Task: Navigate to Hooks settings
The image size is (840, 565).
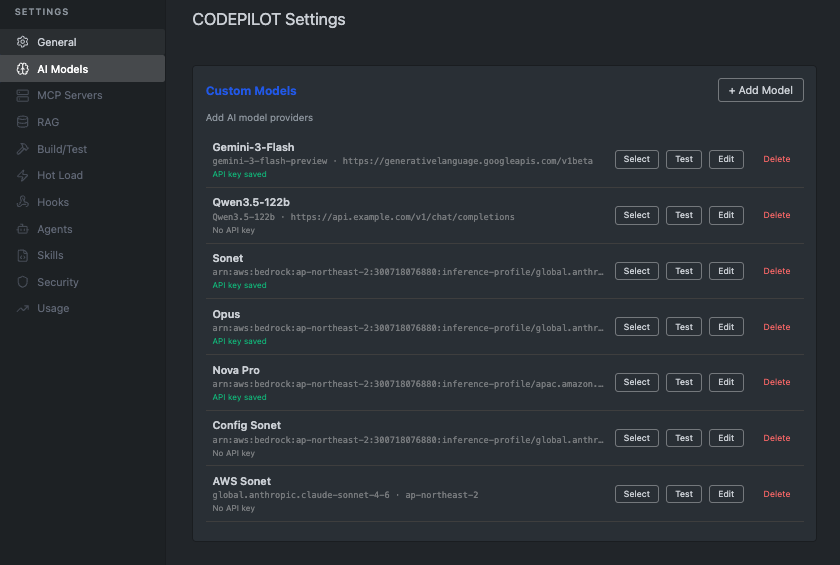Action: click(82, 202)
